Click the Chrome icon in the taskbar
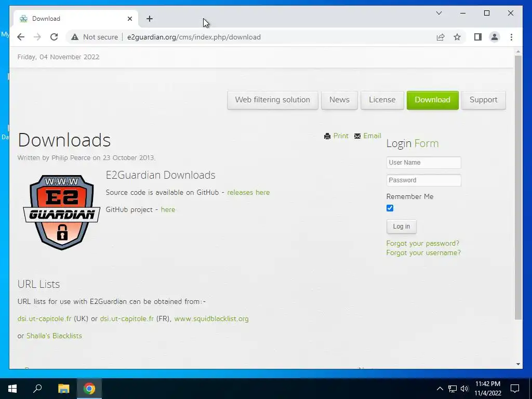This screenshot has height=399, width=532. pyautogui.click(x=89, y=389)
